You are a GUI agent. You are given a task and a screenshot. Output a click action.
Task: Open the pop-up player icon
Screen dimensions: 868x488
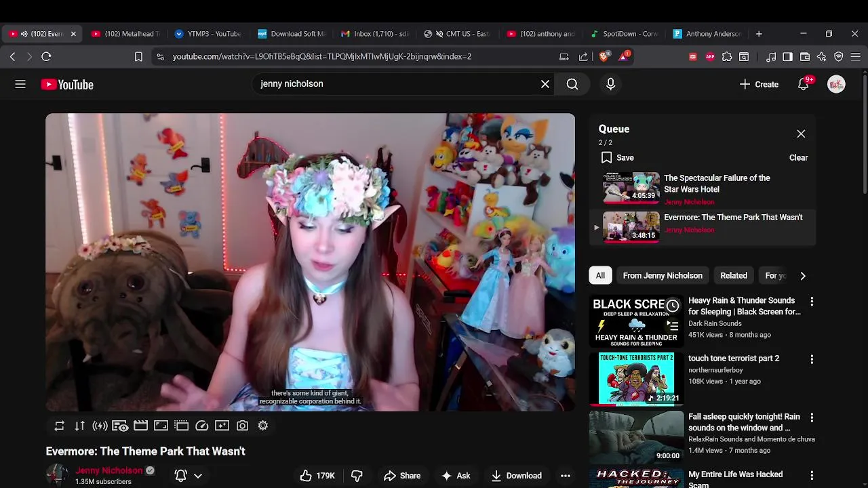[x=182, y=426]
